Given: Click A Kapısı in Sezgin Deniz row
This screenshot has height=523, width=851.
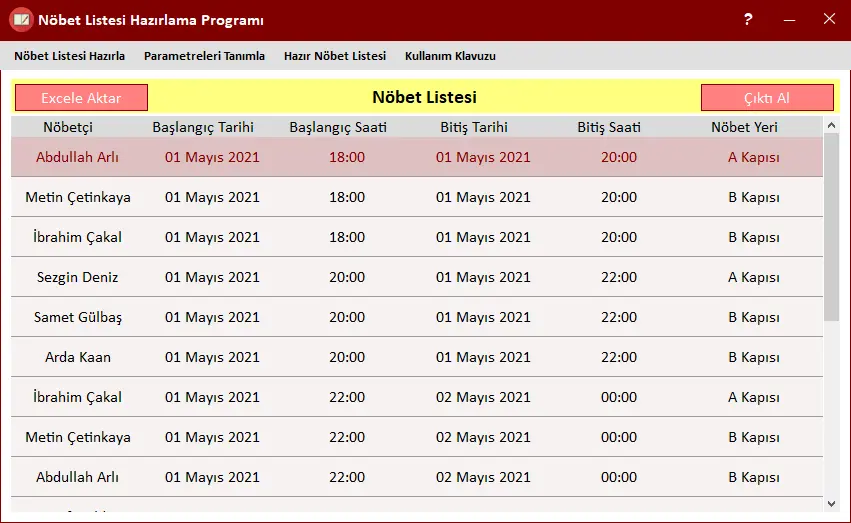Looking at the screenshot, I should (753, 277).
